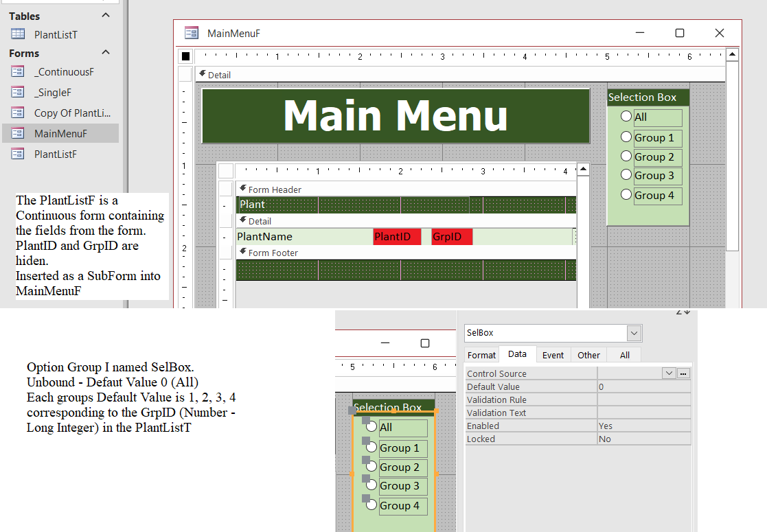767x532 pixels.
Task: Click the Main Menu title label
Action: tap(396, 115)
